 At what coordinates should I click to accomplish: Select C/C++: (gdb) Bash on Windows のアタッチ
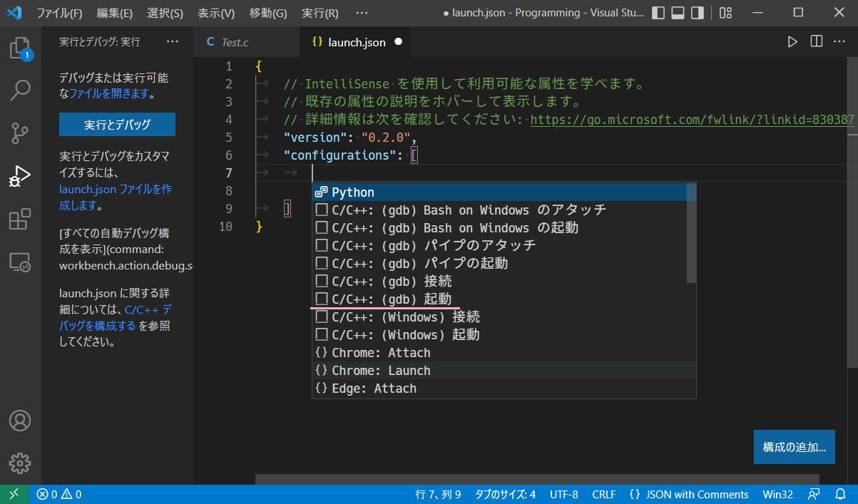click(499, 210)
